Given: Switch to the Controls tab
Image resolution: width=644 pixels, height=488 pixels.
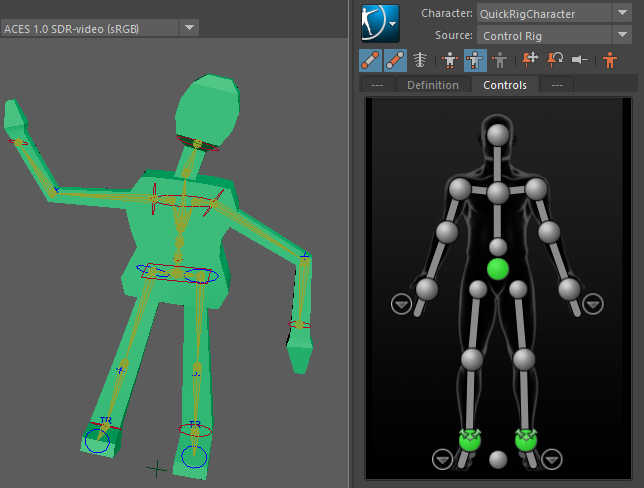Looking at the screenshot, I should click(x=505, y=85).
